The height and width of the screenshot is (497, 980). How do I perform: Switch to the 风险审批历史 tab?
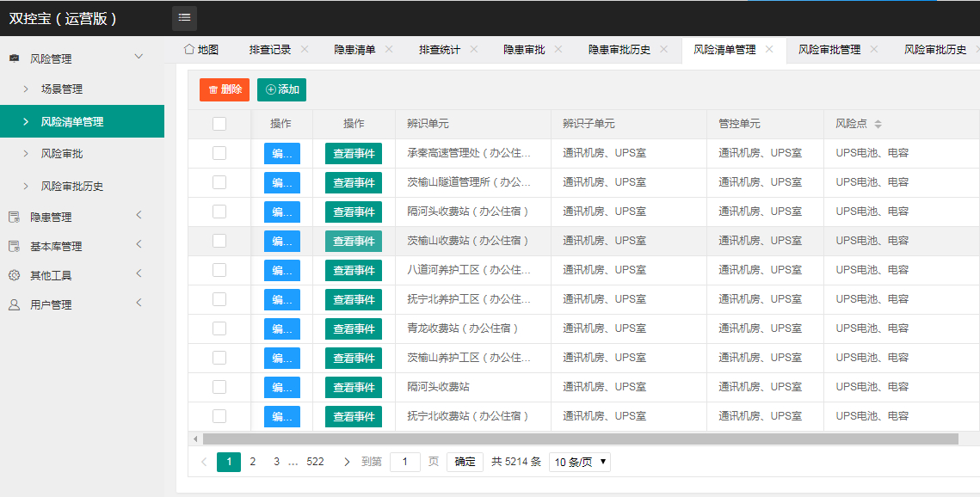coord(935,49)
